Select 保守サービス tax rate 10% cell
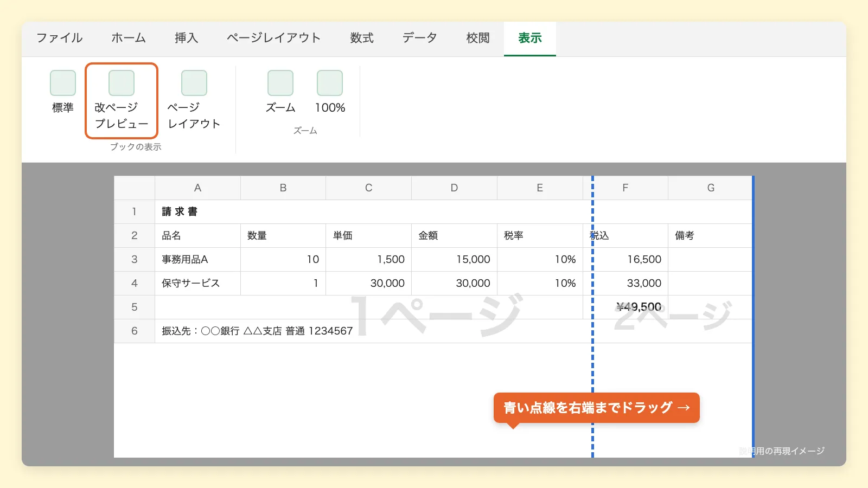This screenshot has height=488, width=868. click(540, 283)
